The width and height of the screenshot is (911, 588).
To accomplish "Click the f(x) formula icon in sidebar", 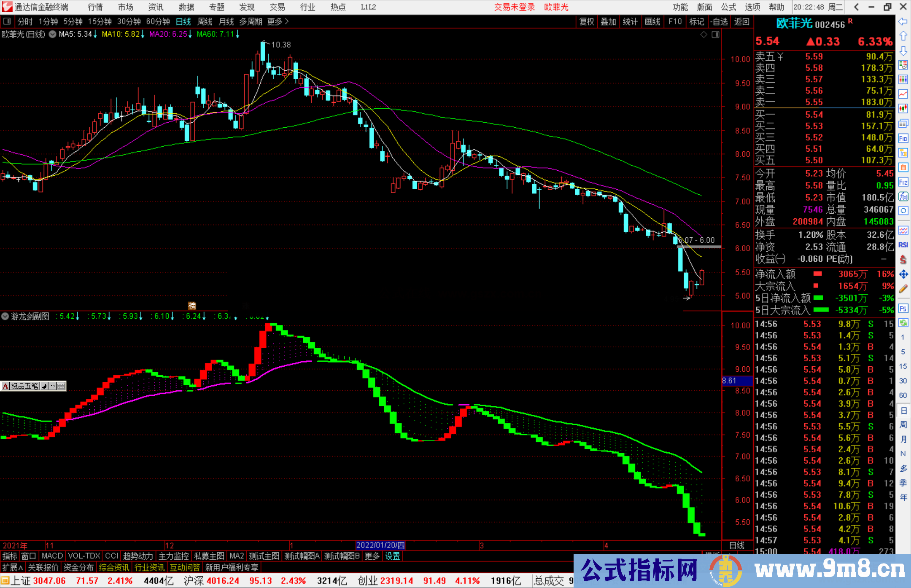I will point(903,196).
